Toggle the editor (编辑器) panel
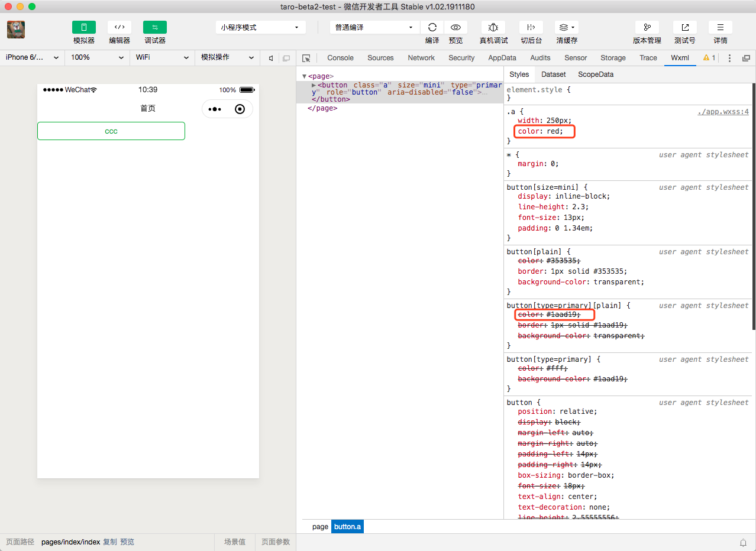This screenshot has height=551, width=756. [x=119, y=27]
